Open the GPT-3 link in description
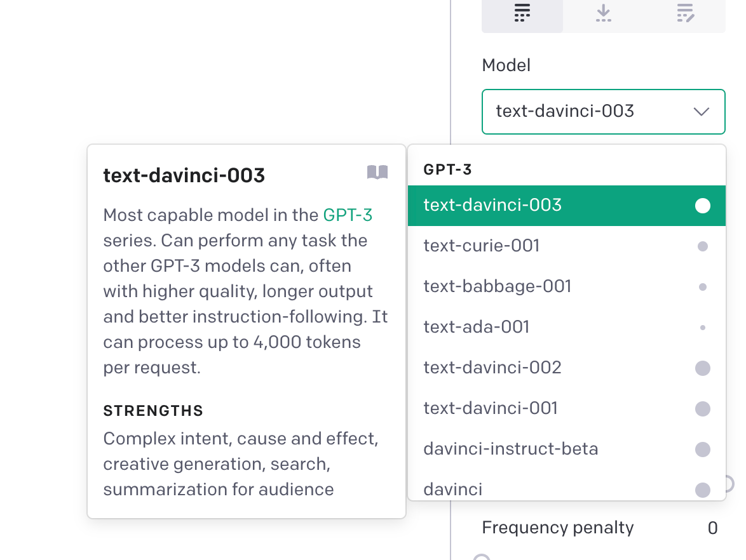The width and height of the screenshot is (746, 560). [348, 215]
